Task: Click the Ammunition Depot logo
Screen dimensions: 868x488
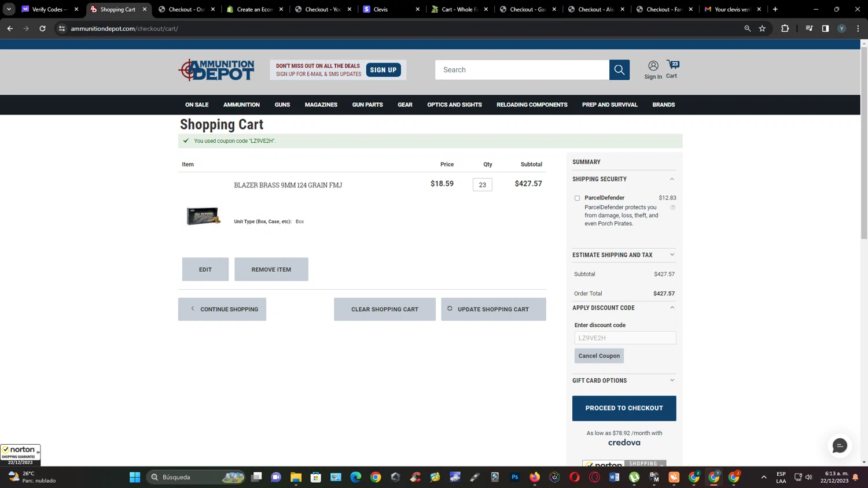Action: point(216,70)
